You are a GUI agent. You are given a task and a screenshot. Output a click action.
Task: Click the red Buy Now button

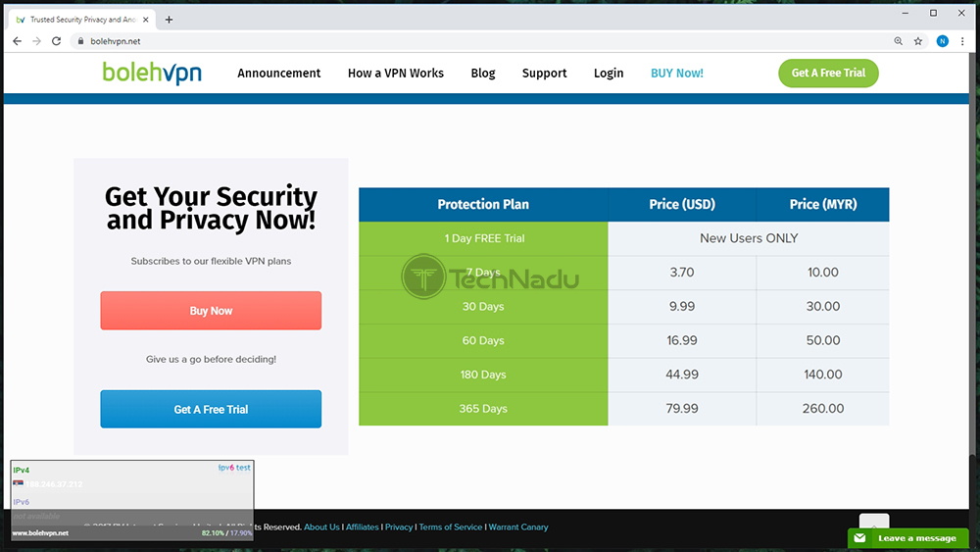pos(211,311)
